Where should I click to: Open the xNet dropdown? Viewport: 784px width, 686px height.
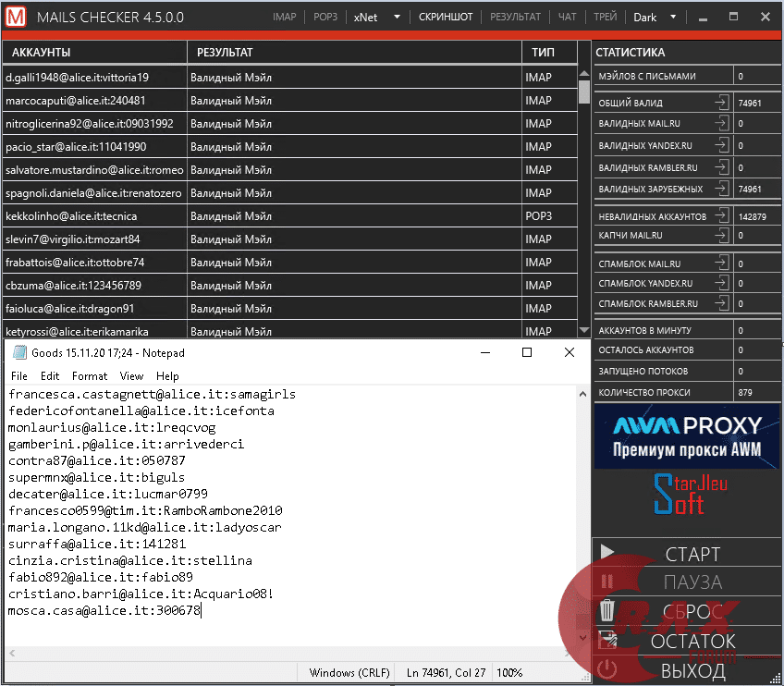(377, 17)
